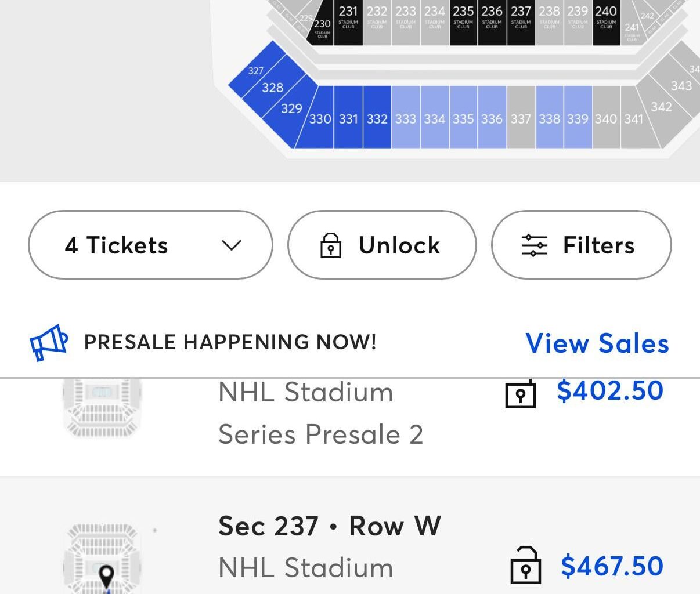
Task: Toggle selection of section 339 on the map
Action: [578, 119]
